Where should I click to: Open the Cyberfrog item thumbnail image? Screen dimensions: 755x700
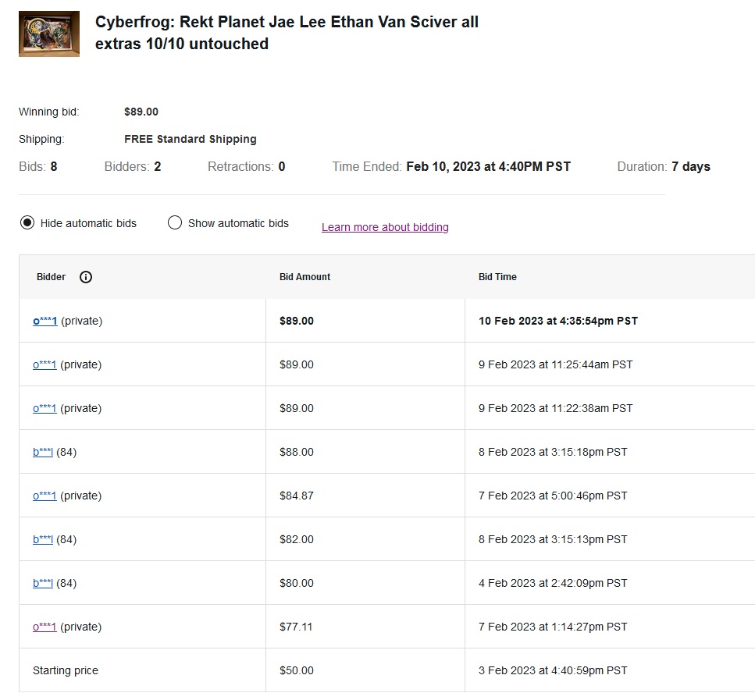[x=49, y=34]
